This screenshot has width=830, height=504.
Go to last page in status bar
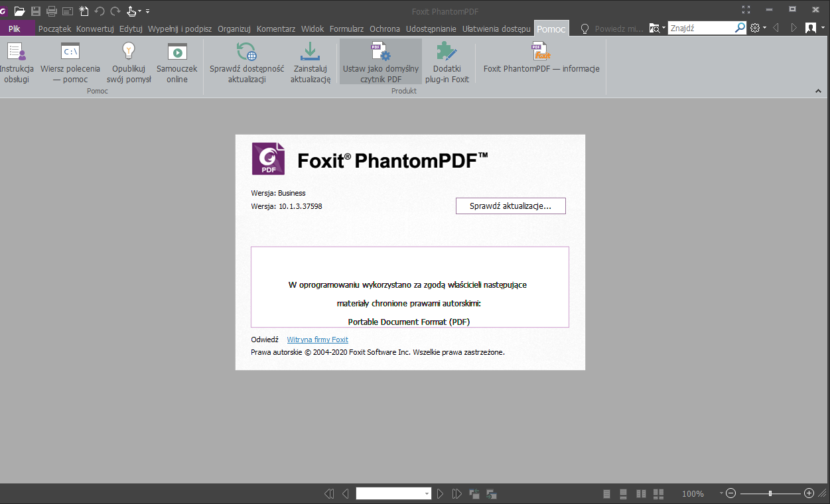[457, 493]
